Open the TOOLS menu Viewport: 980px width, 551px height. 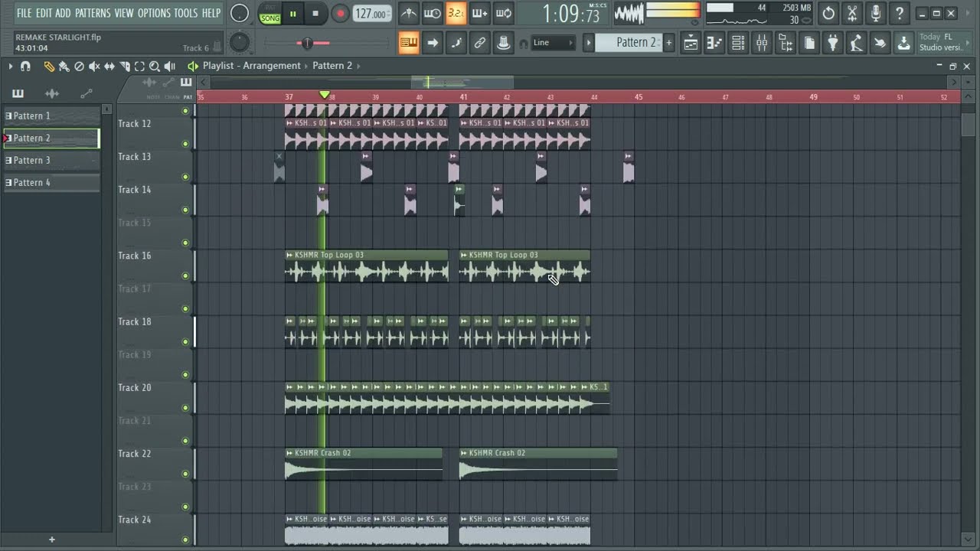point(185,13)
